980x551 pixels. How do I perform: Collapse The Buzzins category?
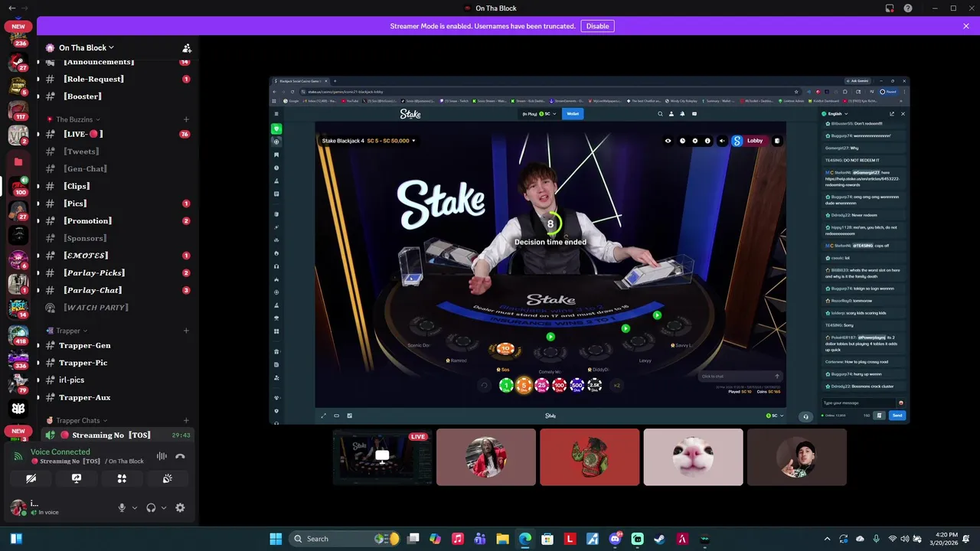pyautogui.click(x=73, y=119)
